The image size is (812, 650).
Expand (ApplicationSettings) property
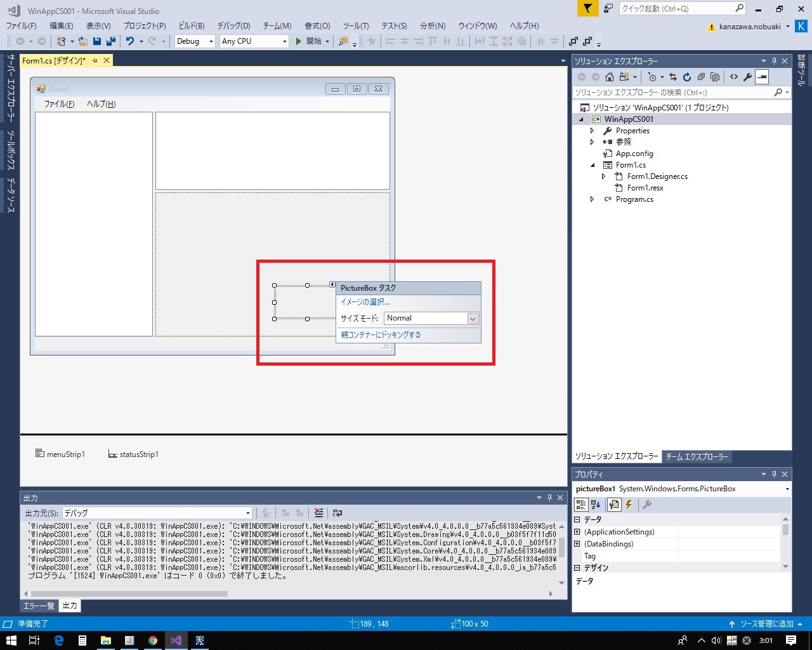click(x=577, y=532)
